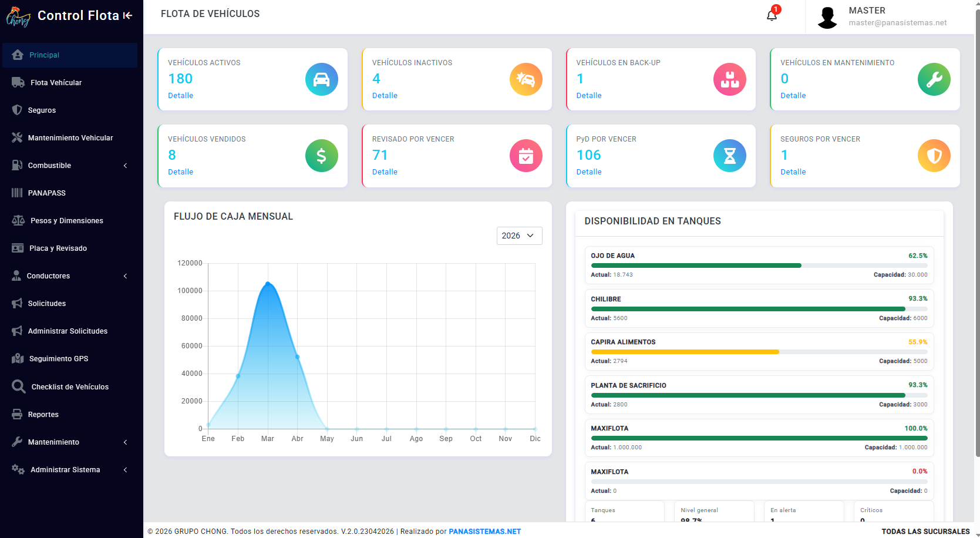Viewport: 980px width, 538px height.
Task: Click the blue car Vehículos Activos icon
Action: tap(321, 79)
